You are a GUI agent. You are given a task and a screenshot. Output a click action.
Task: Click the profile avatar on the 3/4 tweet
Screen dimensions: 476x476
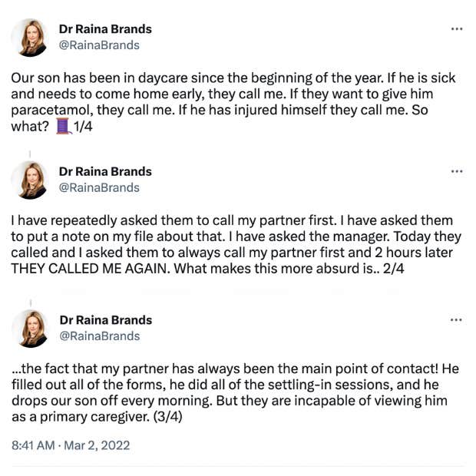[30, 328]
